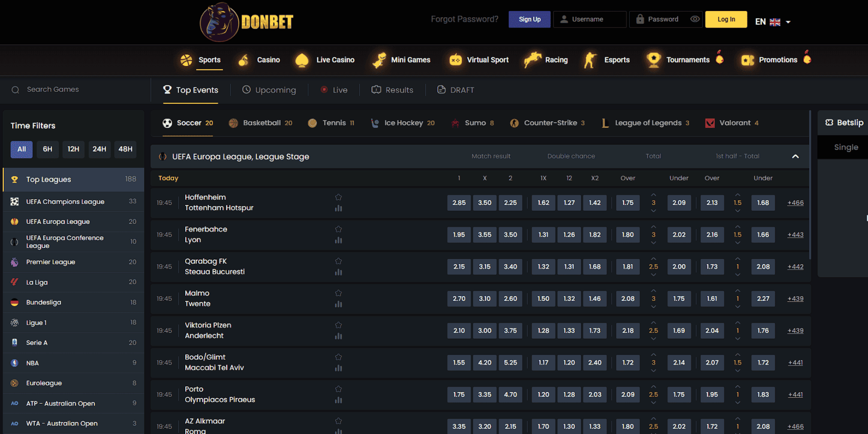Click the Sign Up button
The image size is (868, 434).
coord(529,19)
